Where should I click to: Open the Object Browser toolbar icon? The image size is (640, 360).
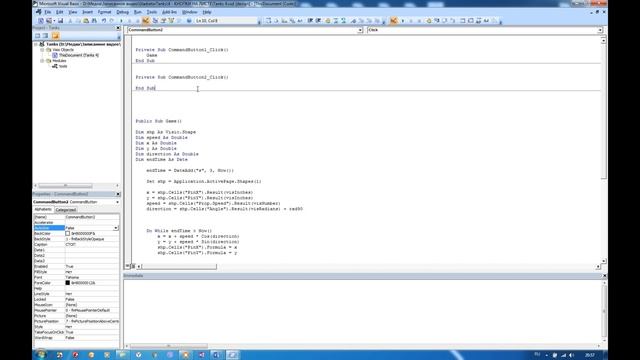tap(171, 20)
